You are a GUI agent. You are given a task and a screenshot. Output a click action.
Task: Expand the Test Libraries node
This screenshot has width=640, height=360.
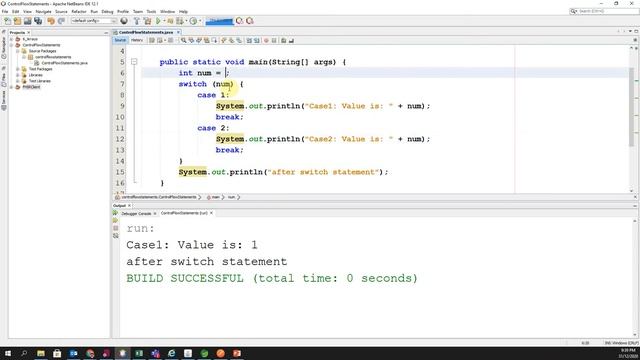18,81
